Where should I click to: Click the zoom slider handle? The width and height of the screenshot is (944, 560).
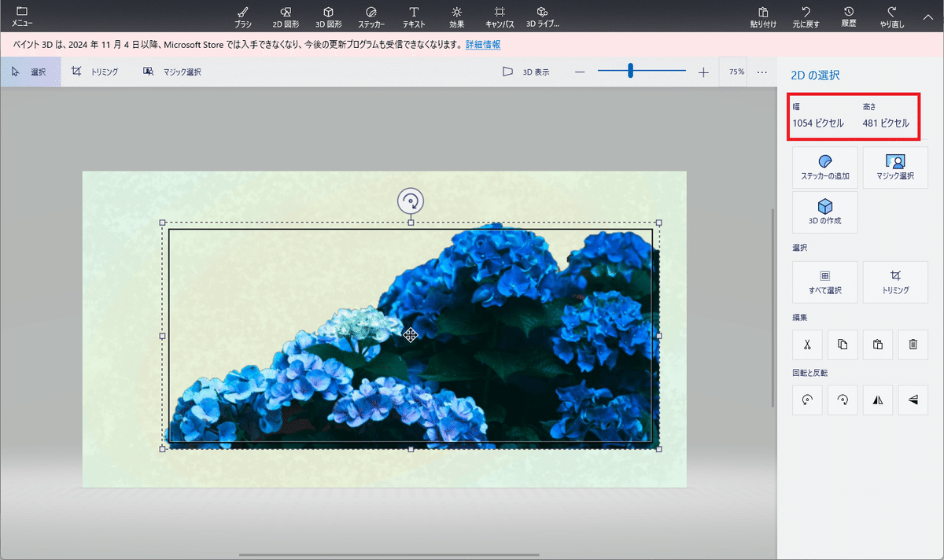pyautogui.click(x=631, y=72)
